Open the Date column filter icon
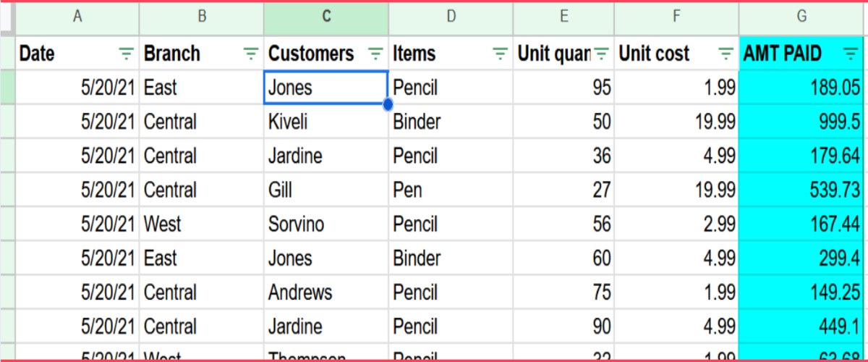Screen dimensions: 868x362 (x=127, y=54)
